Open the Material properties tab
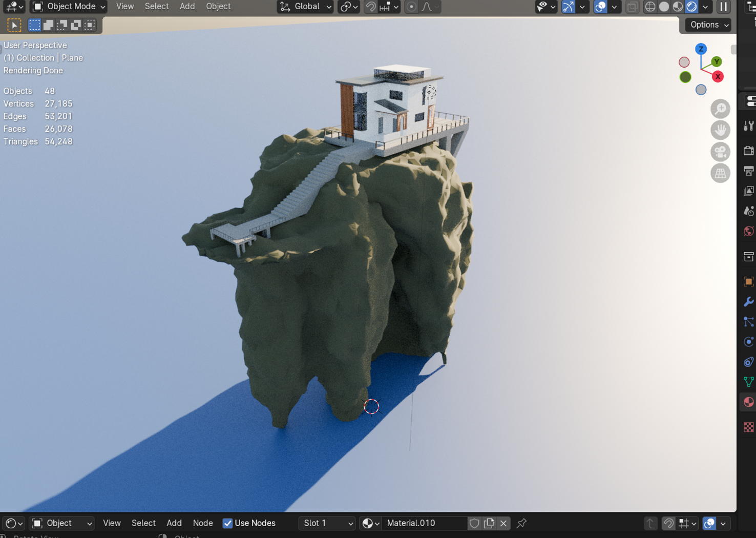This screenshot has width=756, height=538. [749, 402]
